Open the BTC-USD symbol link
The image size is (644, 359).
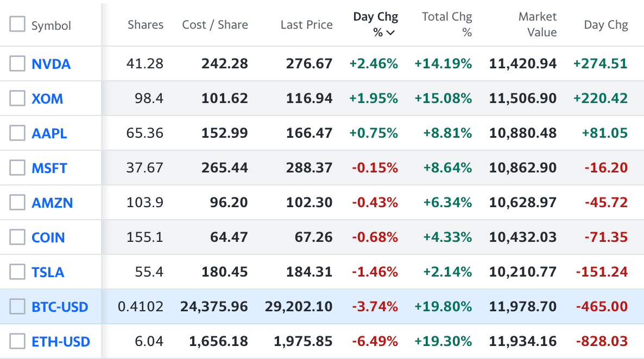click(60, 307)
